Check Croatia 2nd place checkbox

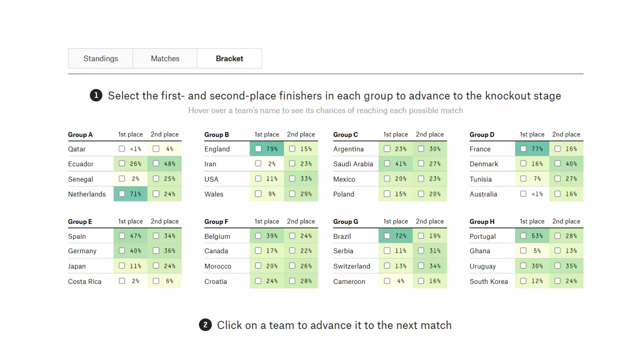292,281
